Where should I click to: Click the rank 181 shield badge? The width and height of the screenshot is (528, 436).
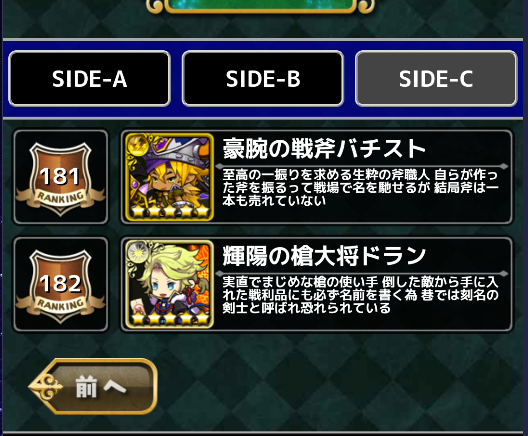click(x=61, y=177)
